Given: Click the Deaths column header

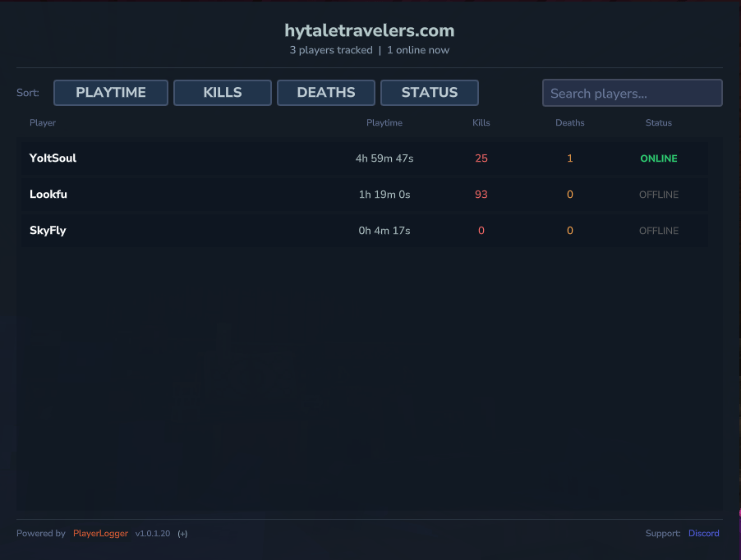Looking at the screenshot, I should 570,123.
